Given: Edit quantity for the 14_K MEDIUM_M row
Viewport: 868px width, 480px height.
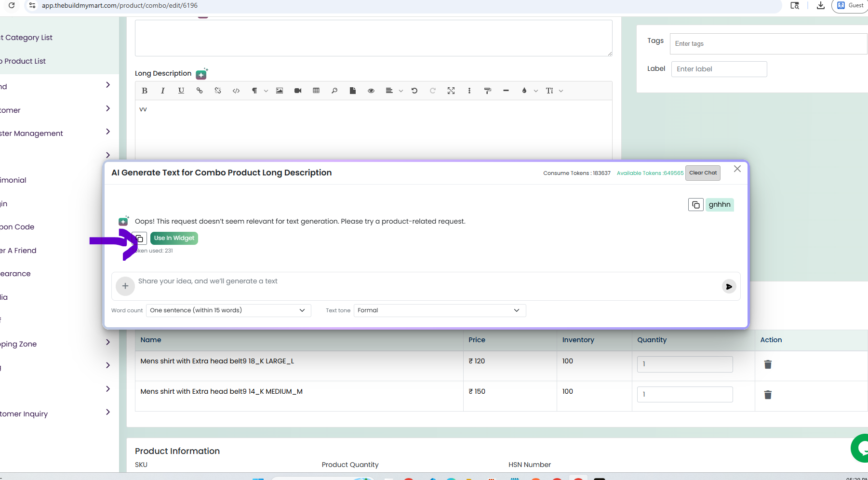Looking at the screenshot, I should (x=685, y=394).
